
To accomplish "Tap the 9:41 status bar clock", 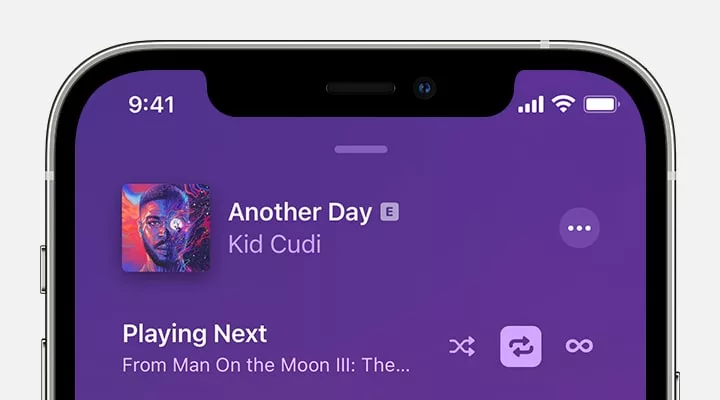I will [151, 105].
